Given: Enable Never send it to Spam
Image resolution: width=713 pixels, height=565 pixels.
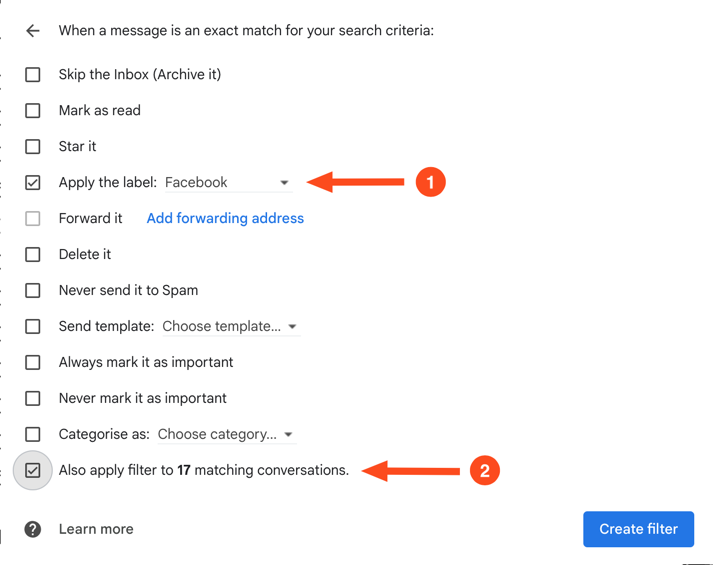Looking at the screenshot, I should pyautogui.click(x=33, y=290).
